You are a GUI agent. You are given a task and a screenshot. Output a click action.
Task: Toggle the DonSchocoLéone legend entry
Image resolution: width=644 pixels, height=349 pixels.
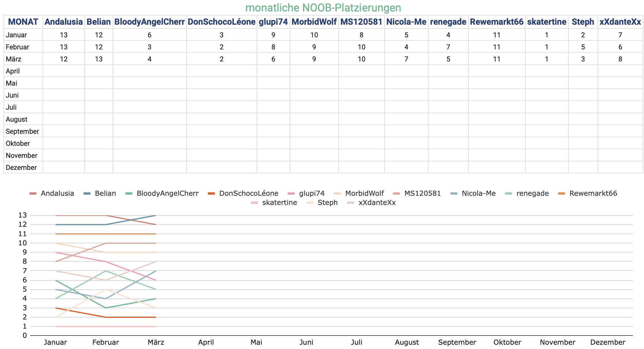point(243,193)
